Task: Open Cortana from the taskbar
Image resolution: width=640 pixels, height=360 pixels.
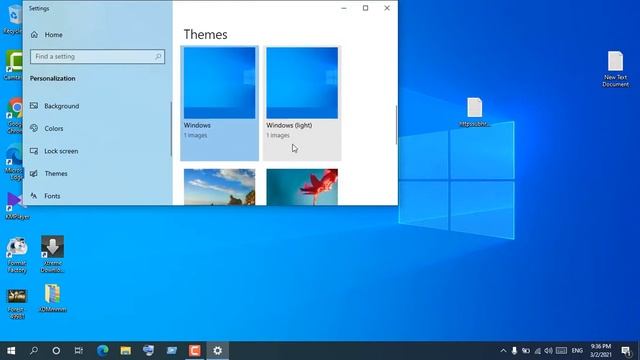Action: [x=56, y=350]
